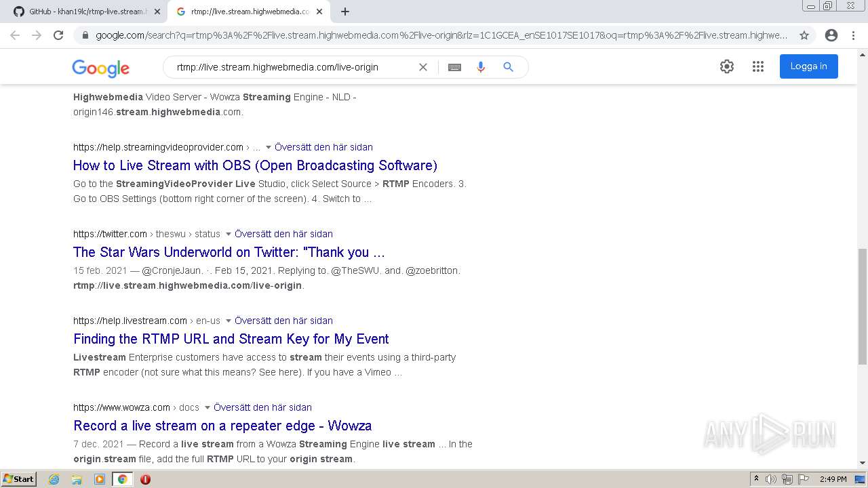The height and width of the screenshot is (488, 868).
Task: Open Finding the RTMP URL and Stream Key result
Action: pyautogui.click(x=231, y=339)
